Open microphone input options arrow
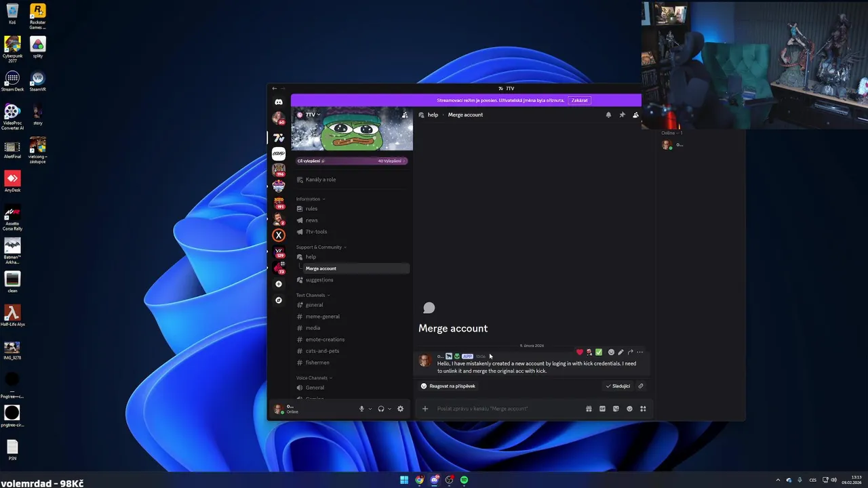The height and width of the screenshot is (488, 868). pos(370,409)
